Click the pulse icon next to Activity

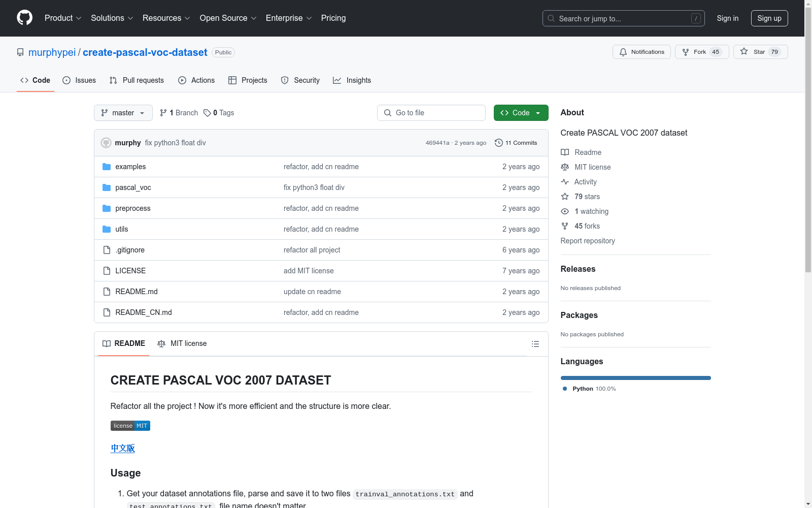[x=565, y=182]
